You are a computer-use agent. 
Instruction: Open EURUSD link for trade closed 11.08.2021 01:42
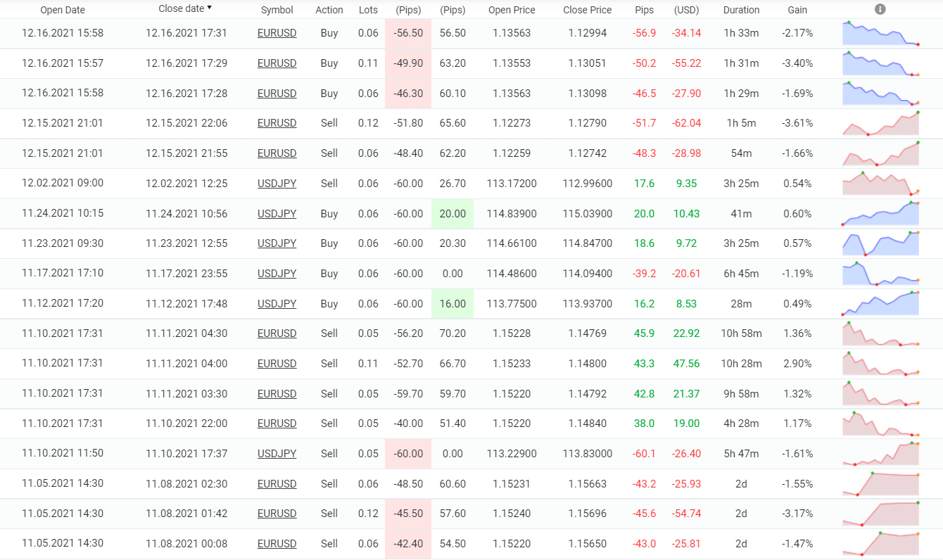coord(277,514)
